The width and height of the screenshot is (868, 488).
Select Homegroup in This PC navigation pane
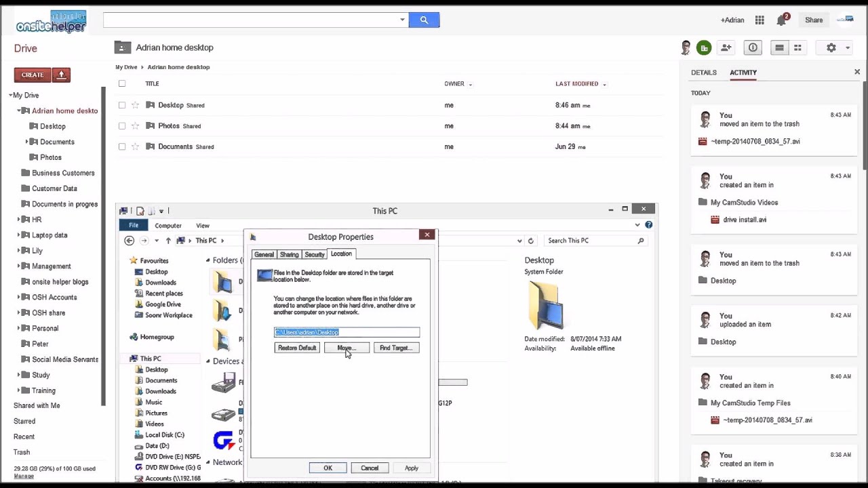tap(157, 337)
